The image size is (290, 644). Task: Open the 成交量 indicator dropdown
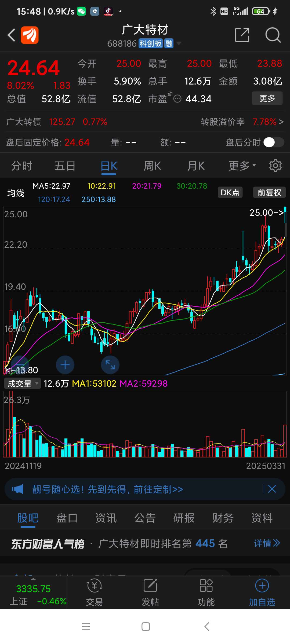(22, 383)
